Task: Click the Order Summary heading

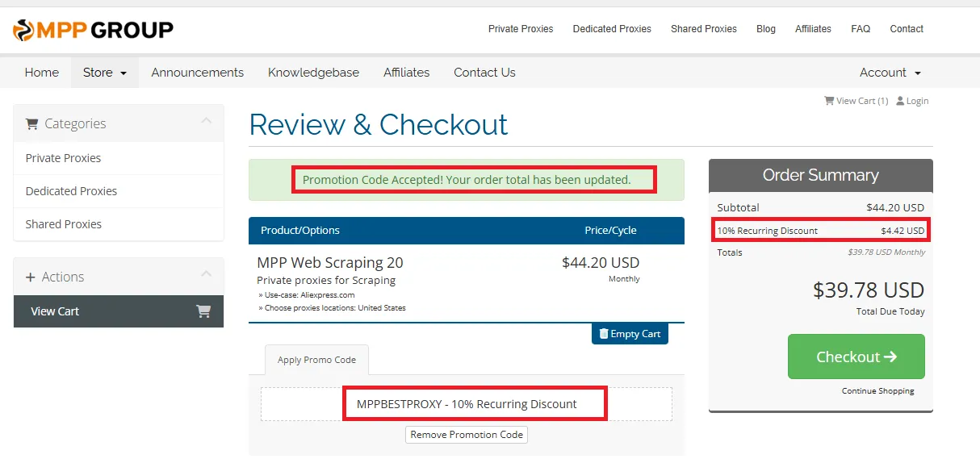Action: pyautogui.click(x=820, y=175)
